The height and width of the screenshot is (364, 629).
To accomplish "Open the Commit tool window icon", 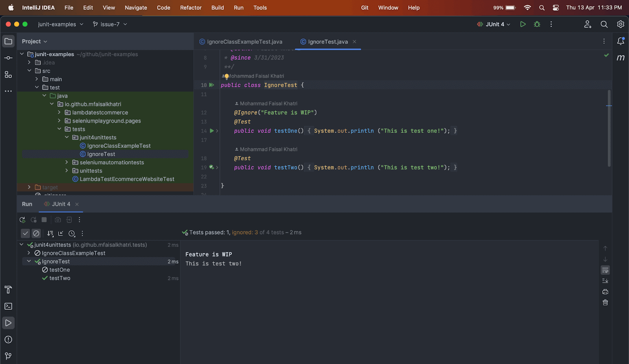I will point(8,58).
